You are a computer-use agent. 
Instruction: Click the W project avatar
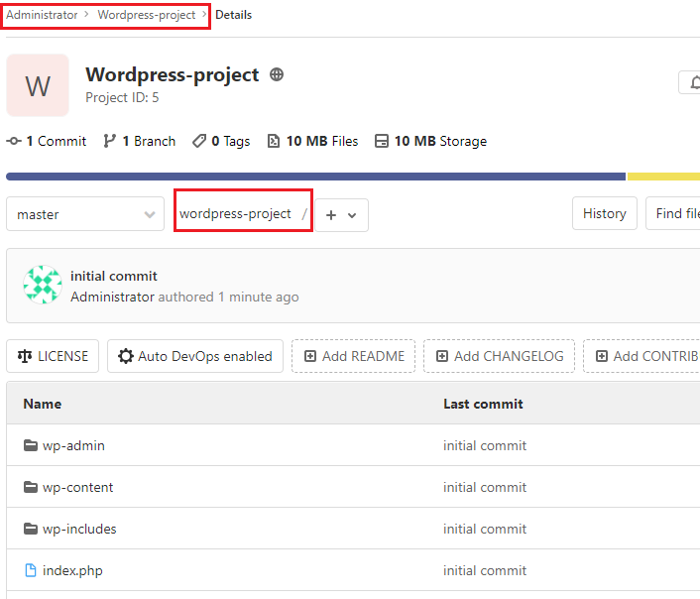(x=38, y=85)
